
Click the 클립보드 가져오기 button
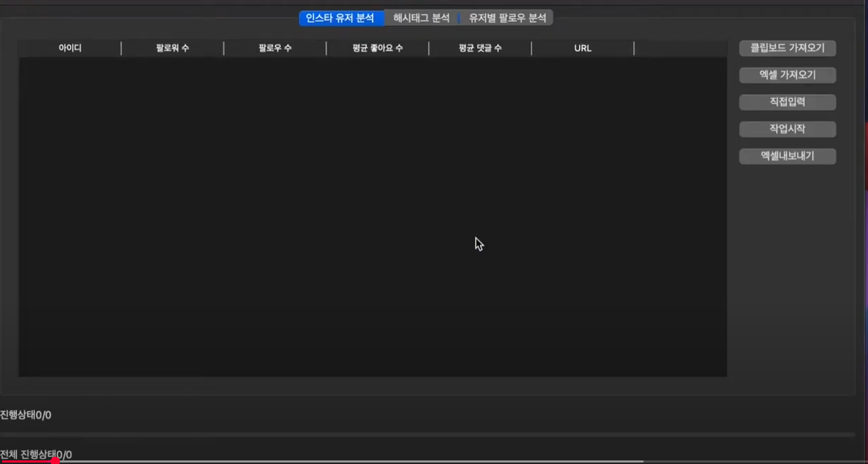[787, 48]
